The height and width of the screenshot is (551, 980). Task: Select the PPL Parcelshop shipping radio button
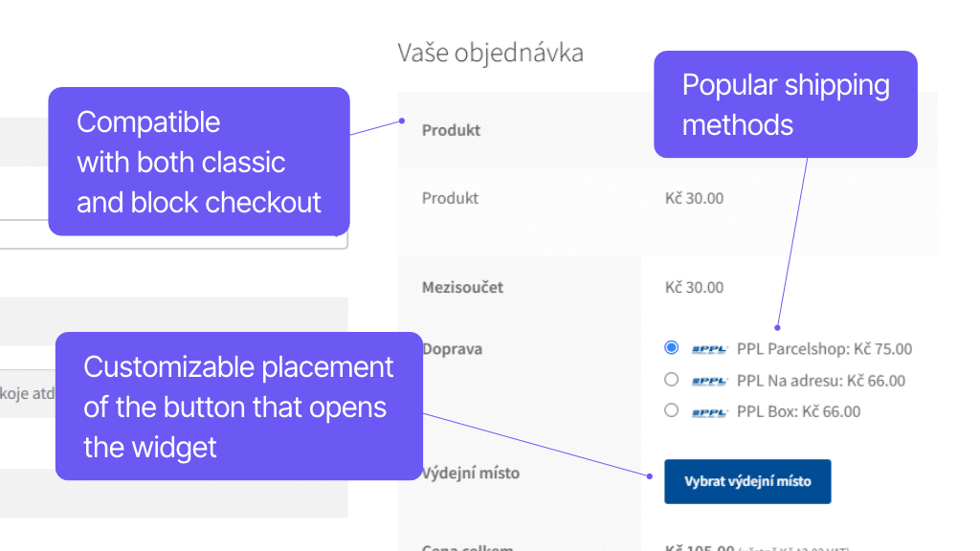tap(671, 347)
